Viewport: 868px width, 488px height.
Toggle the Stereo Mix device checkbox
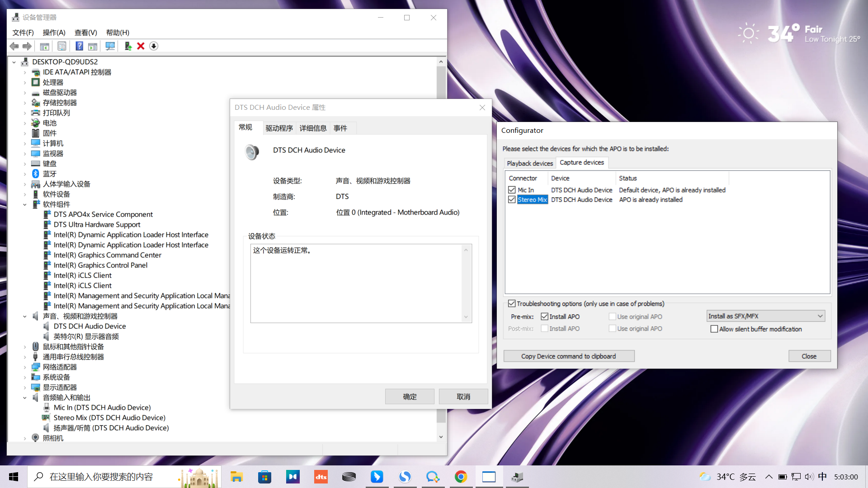tap(512, 199)
